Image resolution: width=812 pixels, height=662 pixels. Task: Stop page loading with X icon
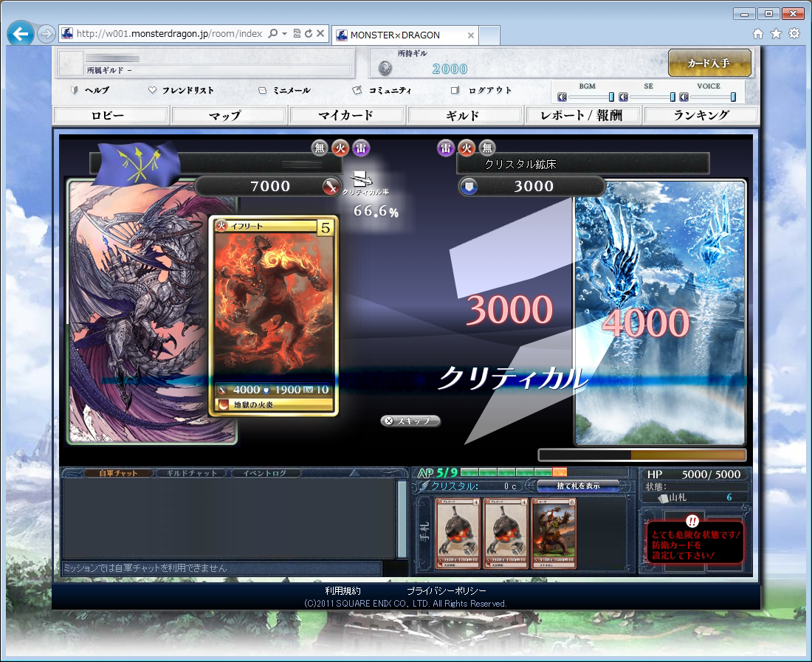[320, 34]
